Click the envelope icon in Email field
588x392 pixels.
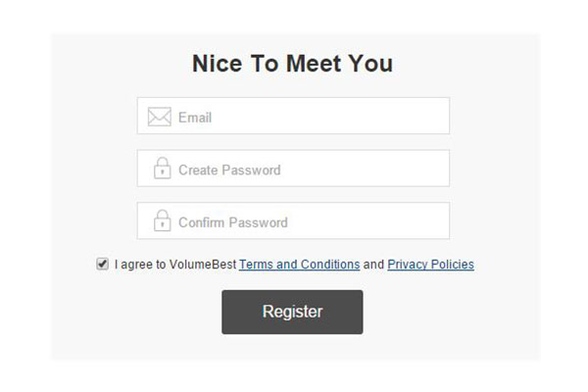tap(160, 117)
